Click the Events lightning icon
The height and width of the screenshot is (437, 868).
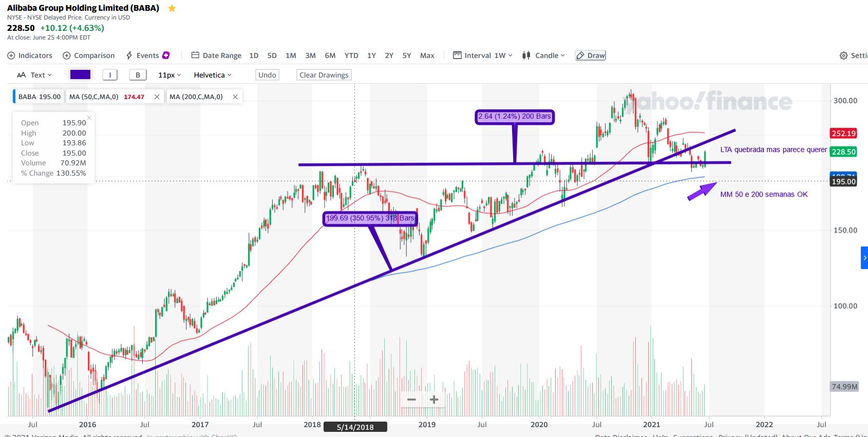[129, 55]
